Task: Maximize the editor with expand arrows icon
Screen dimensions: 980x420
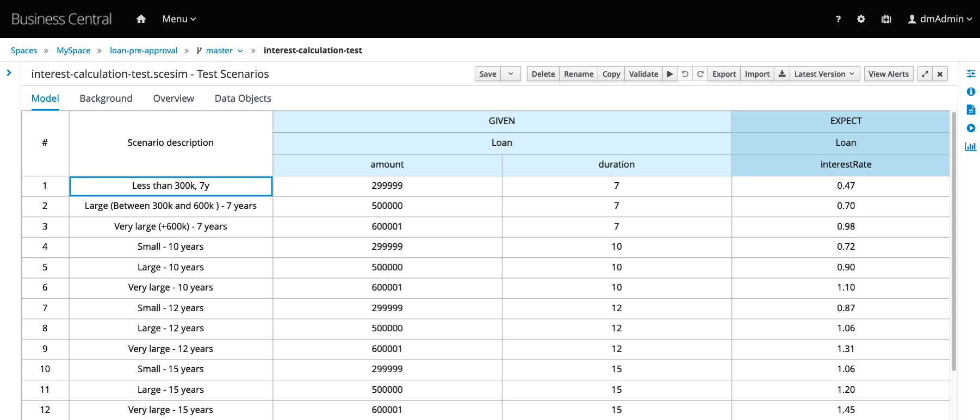Action: tap(925, 74)
